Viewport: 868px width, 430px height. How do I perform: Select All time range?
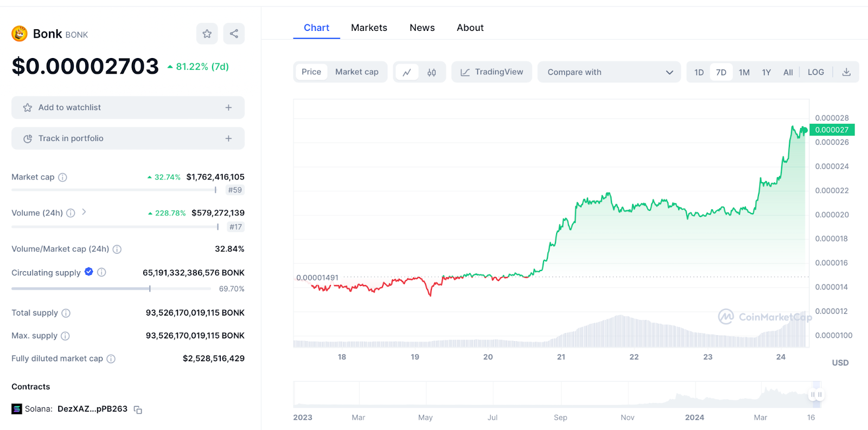[x=788, y=72]
